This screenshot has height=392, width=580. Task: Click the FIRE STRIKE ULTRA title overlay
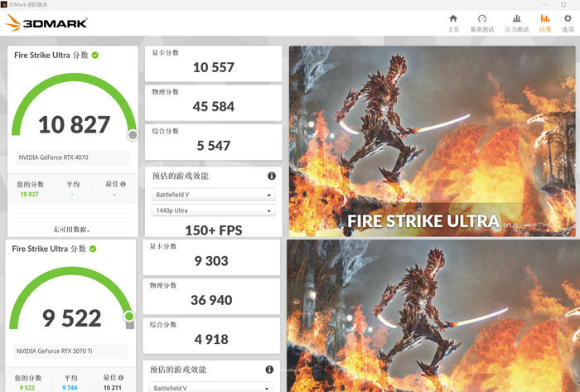click(x=423, y=220)
